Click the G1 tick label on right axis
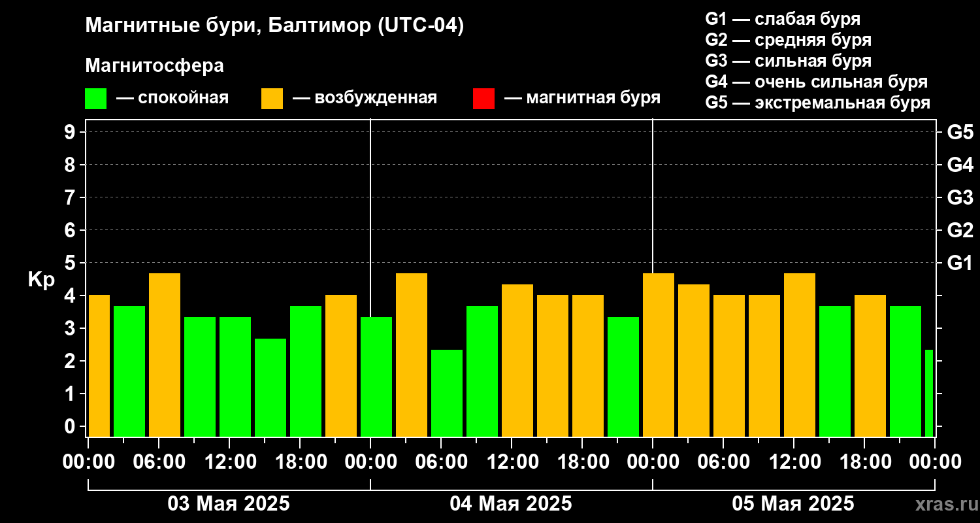This screenshot has height=523, width=980. (x=960, y=263)
